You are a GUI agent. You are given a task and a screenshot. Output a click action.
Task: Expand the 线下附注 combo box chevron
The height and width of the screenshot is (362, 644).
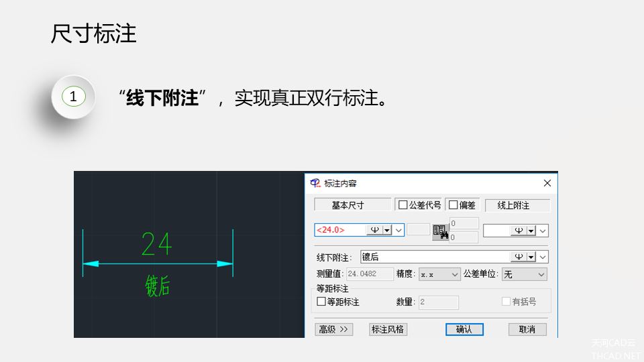click(x=543, y=257)
